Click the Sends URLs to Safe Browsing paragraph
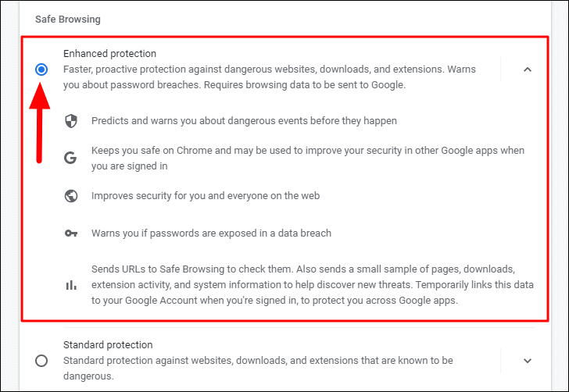The image size is (569, 392). pos(313,285)
